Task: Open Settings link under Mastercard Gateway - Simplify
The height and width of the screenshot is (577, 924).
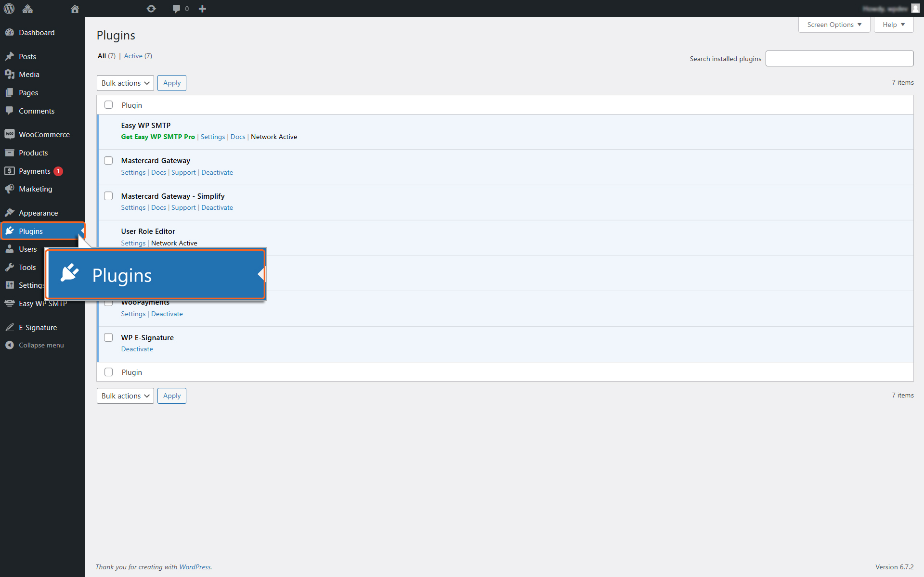Action: (133, 207)
